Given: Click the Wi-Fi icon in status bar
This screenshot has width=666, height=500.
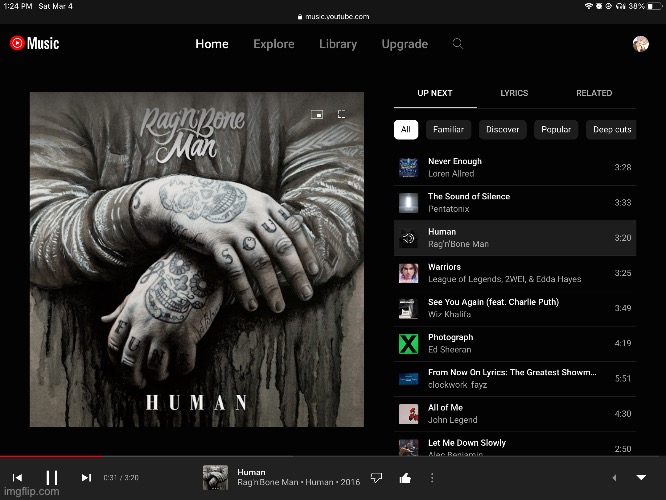Looking at the screenshot, I should pyautogui.click(x=589, y=6).
